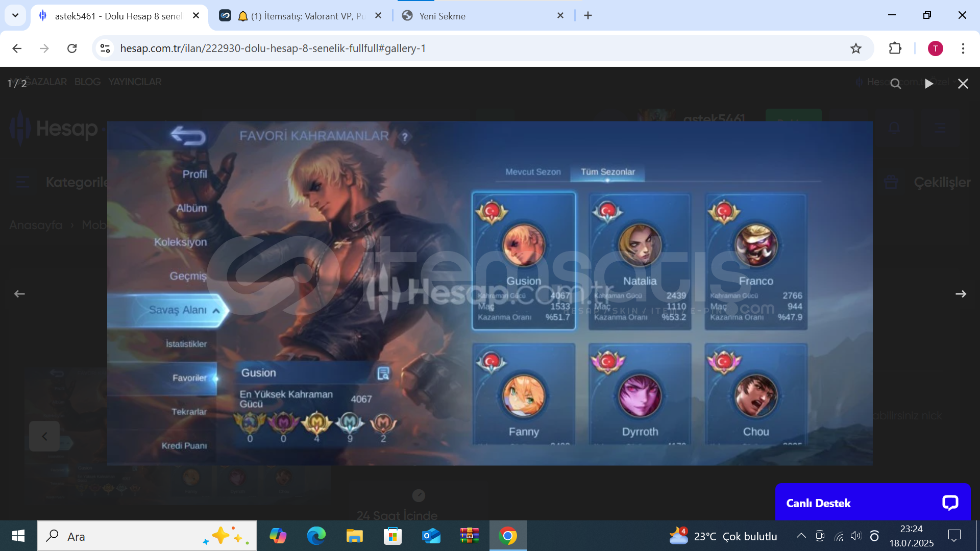Click the Gusion hero card
Viewport: 980px width, 551px height.
(524, 261)
